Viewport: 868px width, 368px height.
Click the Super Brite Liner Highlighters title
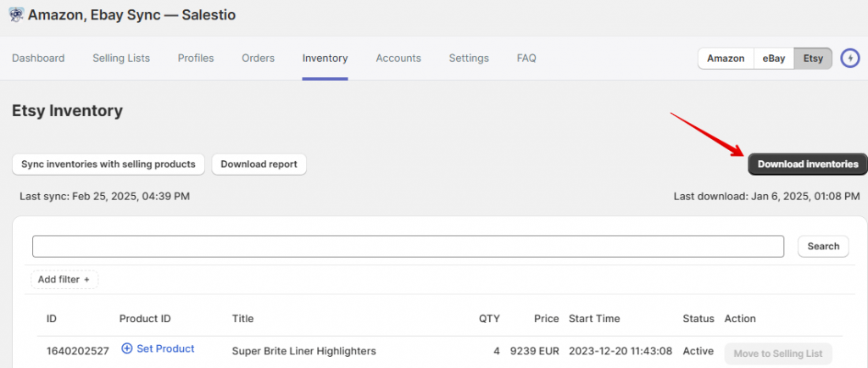pos(304,351)
